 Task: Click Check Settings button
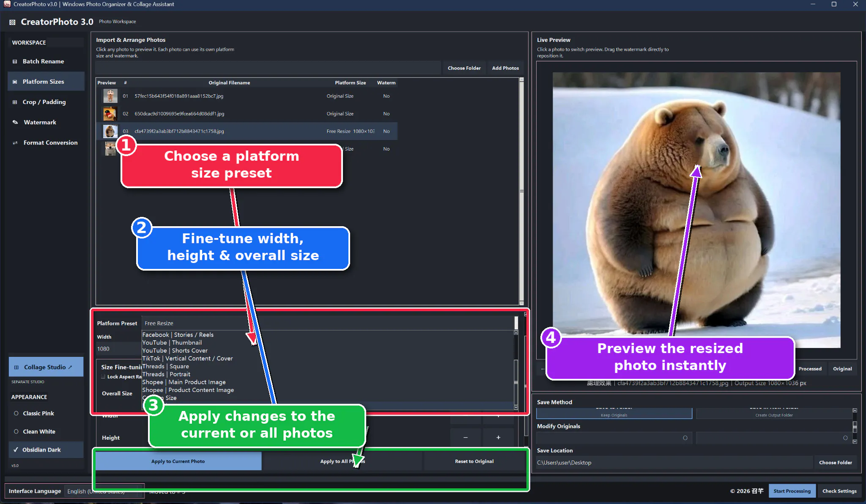click(839, 491)
